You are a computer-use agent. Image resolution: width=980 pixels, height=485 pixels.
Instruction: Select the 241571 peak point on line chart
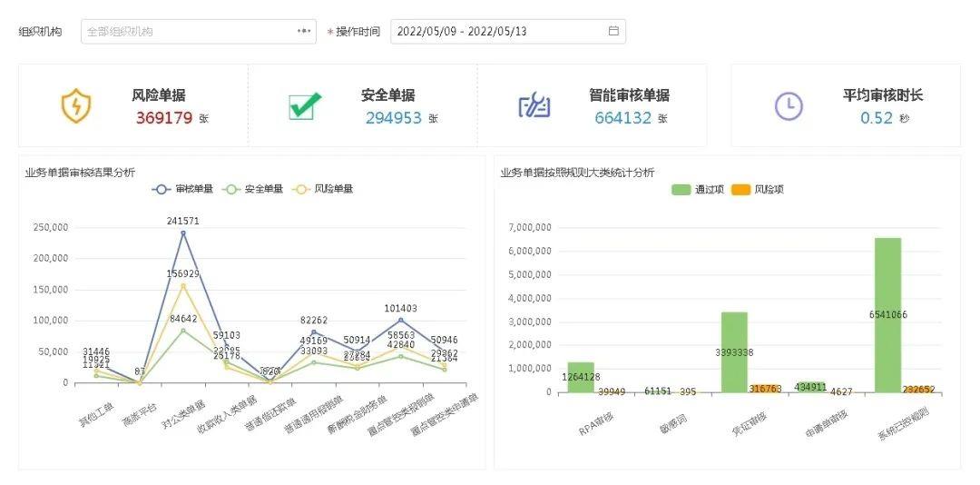[x=183, y=233]
